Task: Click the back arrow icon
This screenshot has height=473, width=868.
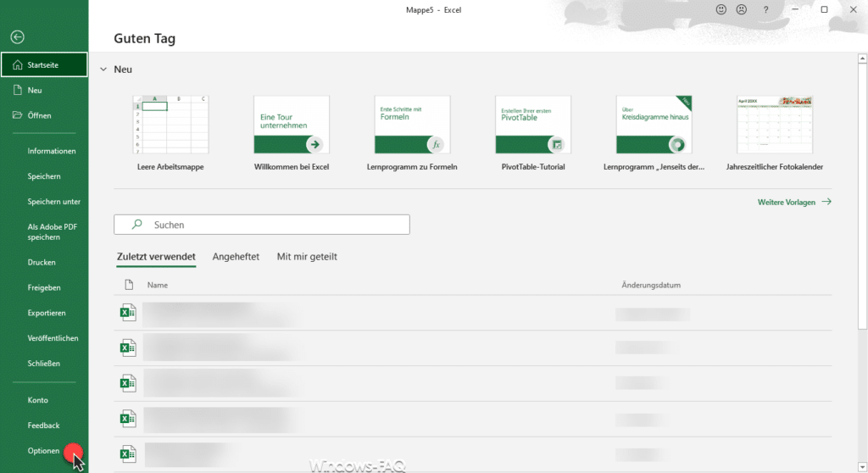Action: tap(17, 37)
